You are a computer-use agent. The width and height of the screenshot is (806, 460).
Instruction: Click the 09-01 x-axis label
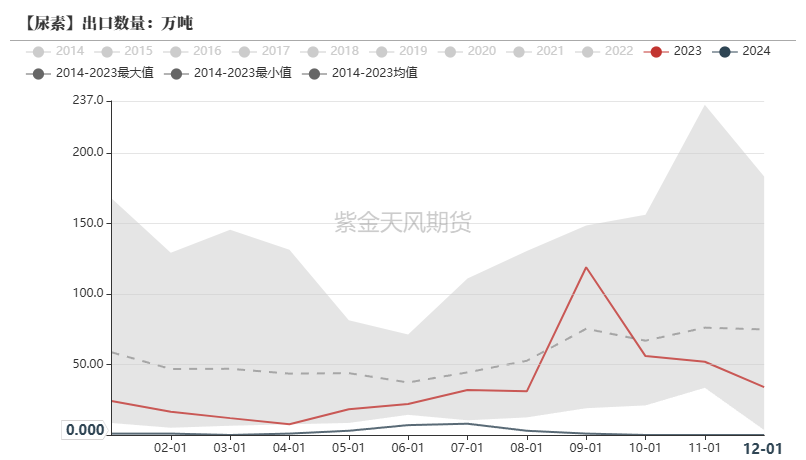click(586, 448)
